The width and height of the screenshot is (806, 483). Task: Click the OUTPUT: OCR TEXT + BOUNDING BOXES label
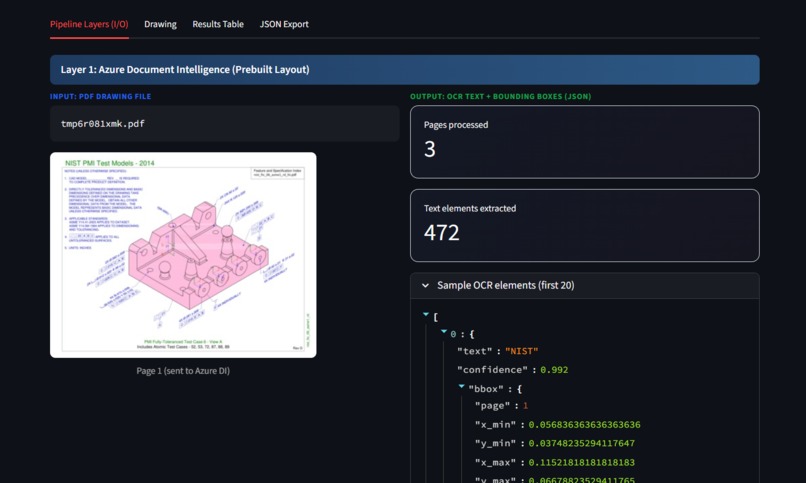point(501,96)
